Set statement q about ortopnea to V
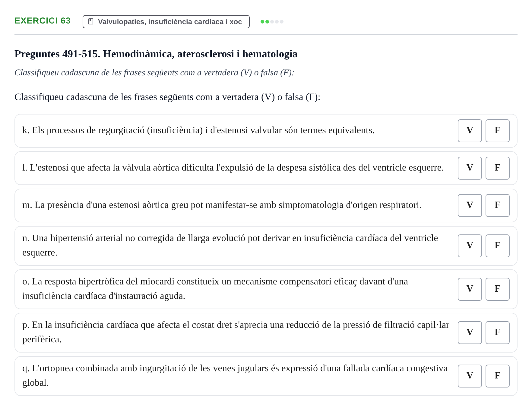Viewport: 532px width, 411px height. 470,376
